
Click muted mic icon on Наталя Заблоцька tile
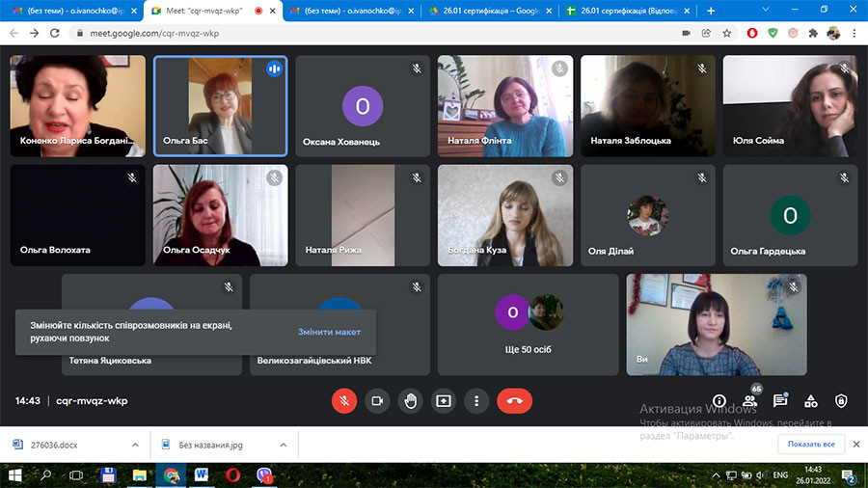click(x=702, y=68)
